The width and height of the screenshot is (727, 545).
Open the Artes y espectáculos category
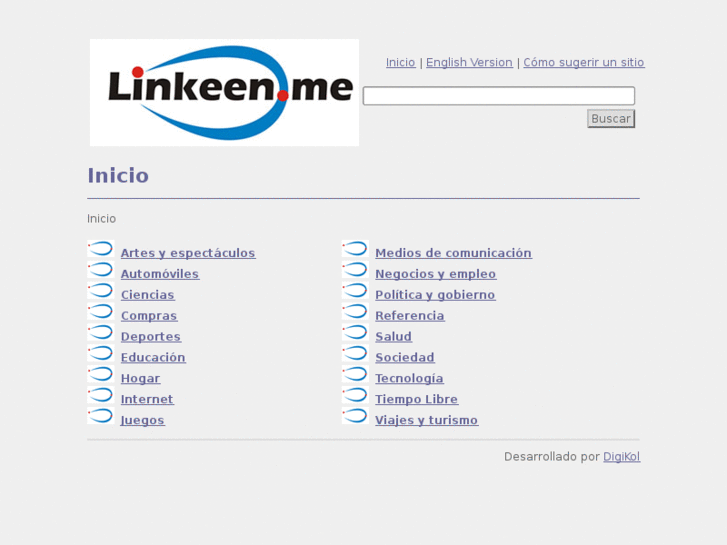point(188,253)
